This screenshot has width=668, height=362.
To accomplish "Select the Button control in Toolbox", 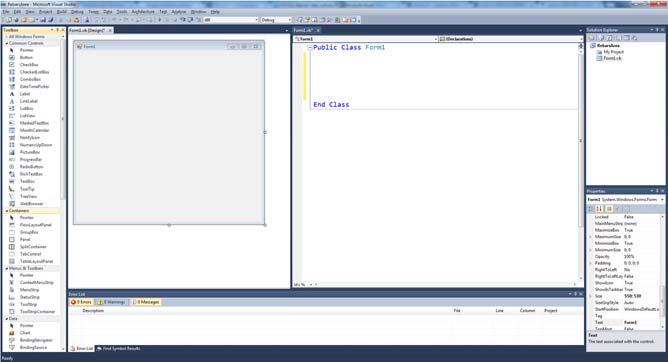I will pyautogui.click(x=26, y=57).
